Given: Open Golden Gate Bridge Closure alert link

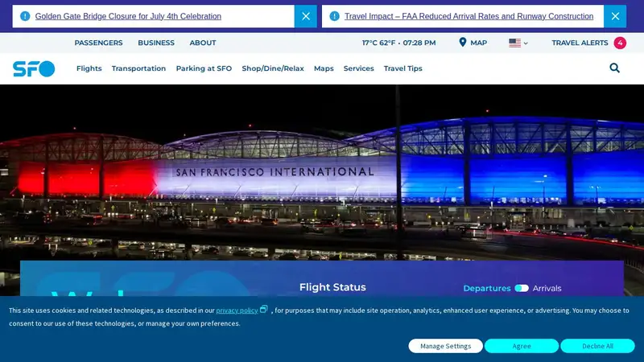Looking at the screenshot, I should pos(128,16).
